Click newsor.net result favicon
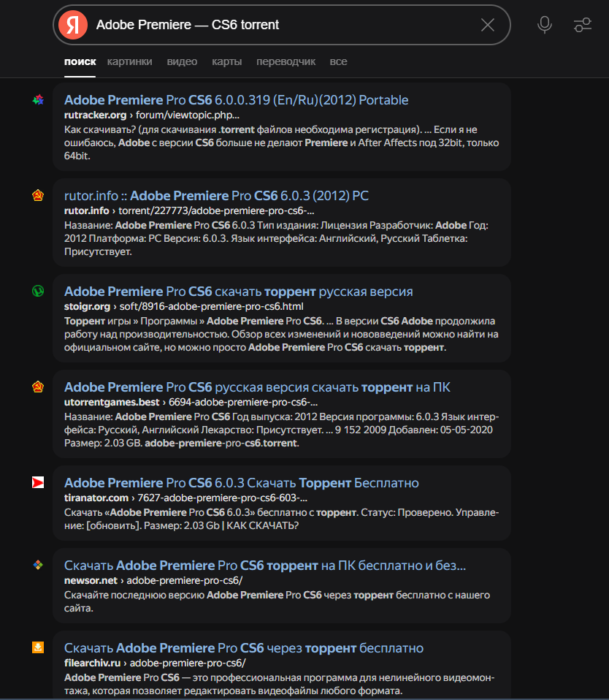The height and width of the screenshot is (700, 609). (38, 565)
